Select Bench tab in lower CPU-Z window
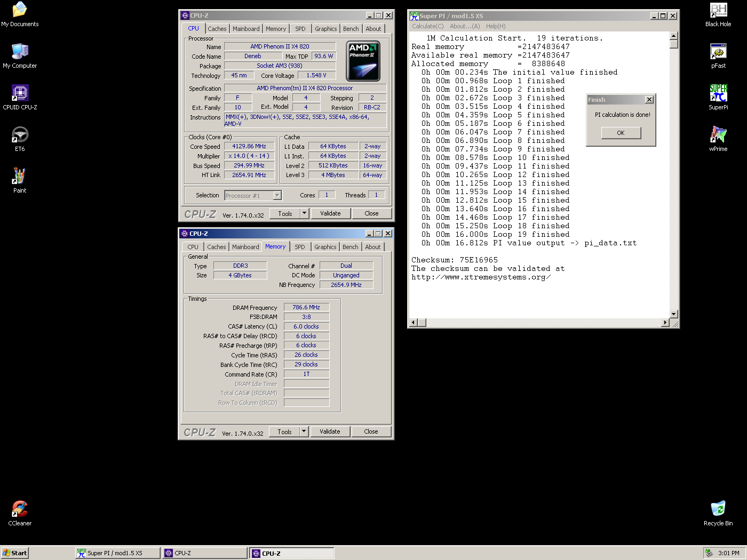 click(x=350, y=247)
